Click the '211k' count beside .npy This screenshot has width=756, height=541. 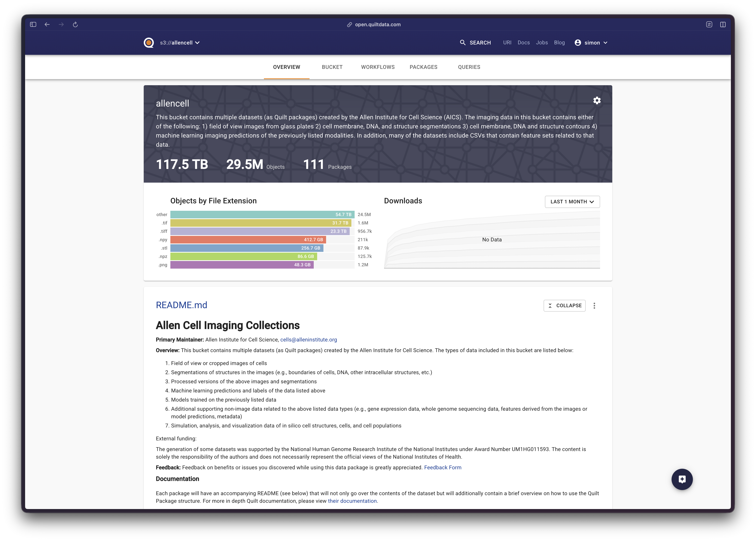363,239
